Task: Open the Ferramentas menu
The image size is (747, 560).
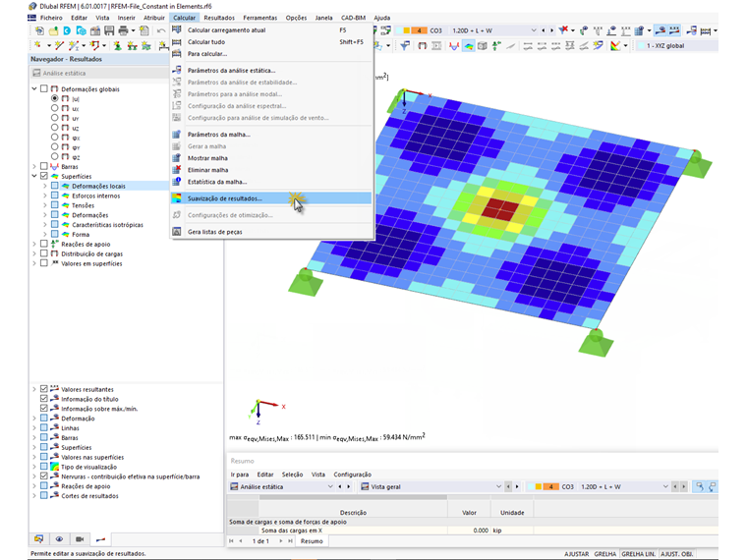Action: pyautogui.click(x=260, y=18)
